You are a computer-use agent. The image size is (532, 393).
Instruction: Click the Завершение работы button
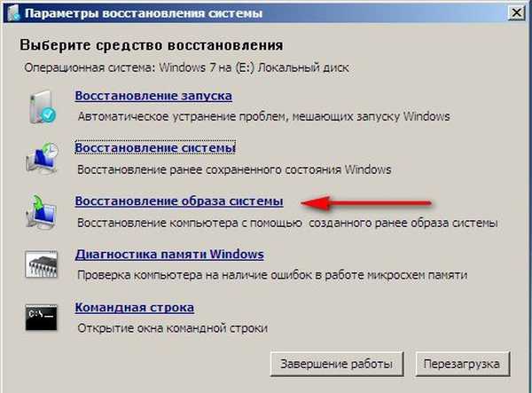pos(337,364)
